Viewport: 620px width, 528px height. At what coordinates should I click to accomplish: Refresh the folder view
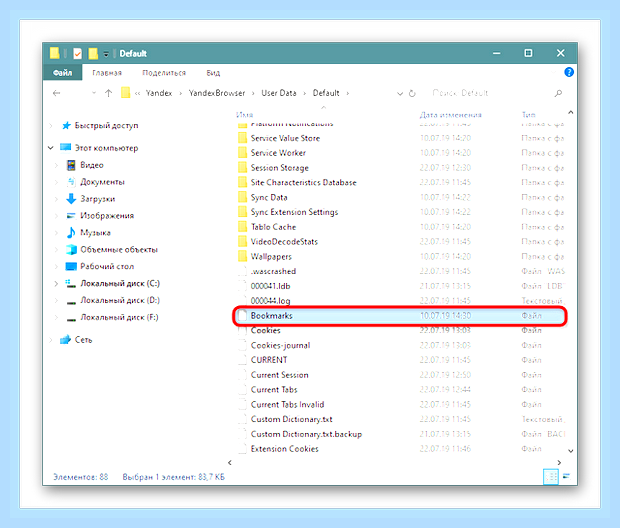[412, 93]
